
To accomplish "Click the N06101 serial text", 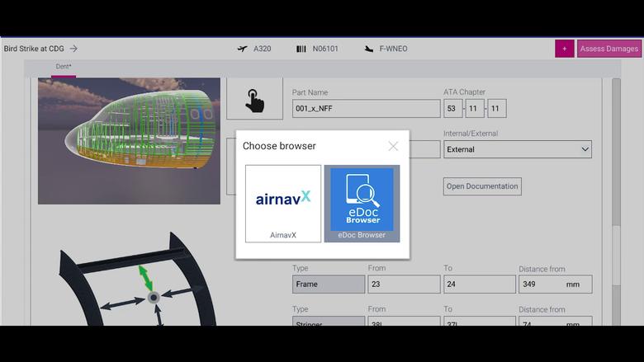I will 325,49.
